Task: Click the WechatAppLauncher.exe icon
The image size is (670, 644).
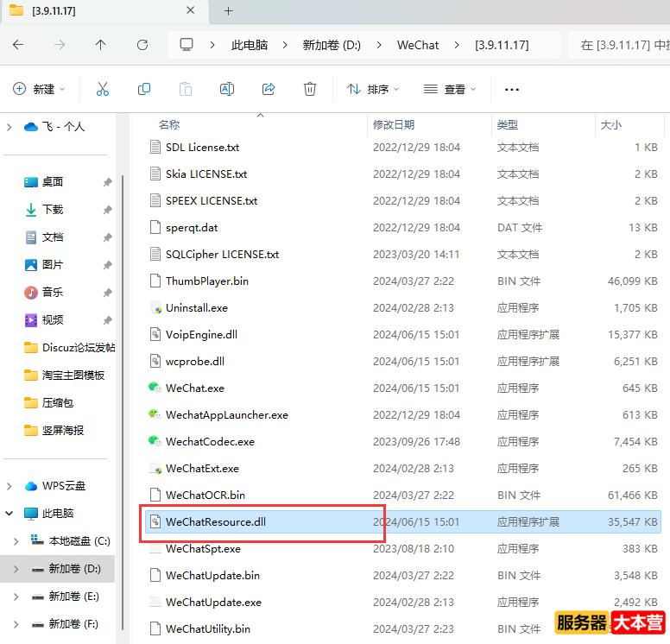Action: 155,414
